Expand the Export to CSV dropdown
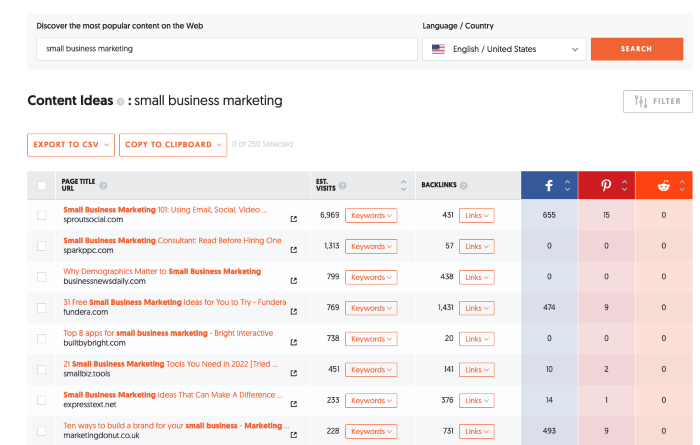 (x=70, y=145)
